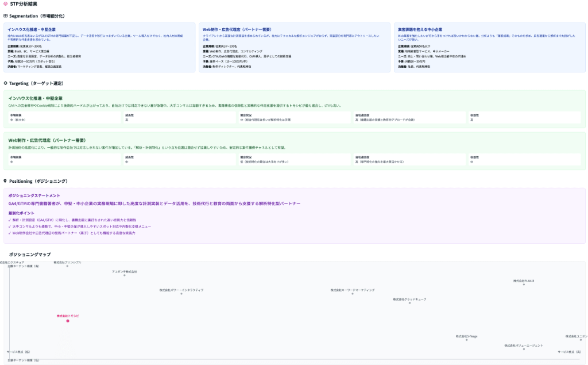Click the 株式会社S-fleage data point
Image resolution: width=588 pixels, height=365 pixels.
tap(466, 340)
